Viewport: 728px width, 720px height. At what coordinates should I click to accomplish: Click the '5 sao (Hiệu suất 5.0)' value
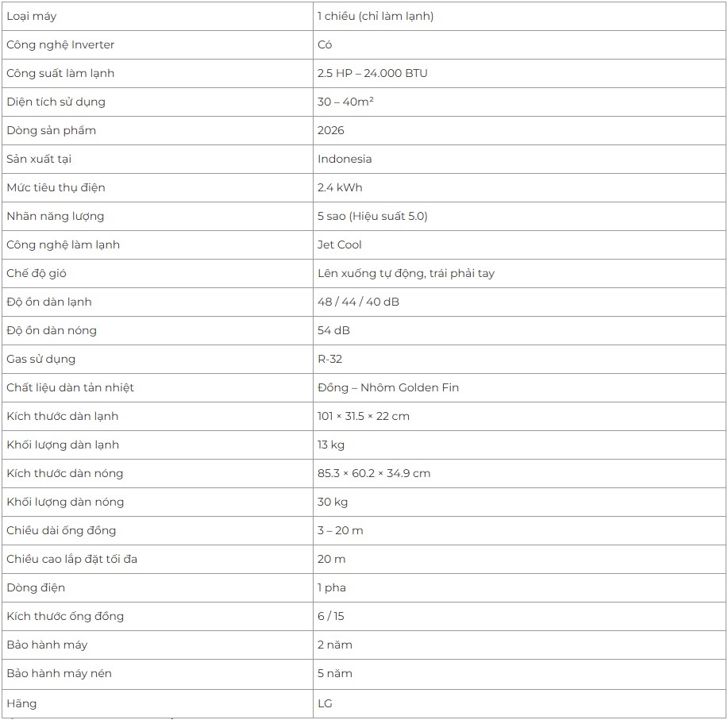point(372,216)
